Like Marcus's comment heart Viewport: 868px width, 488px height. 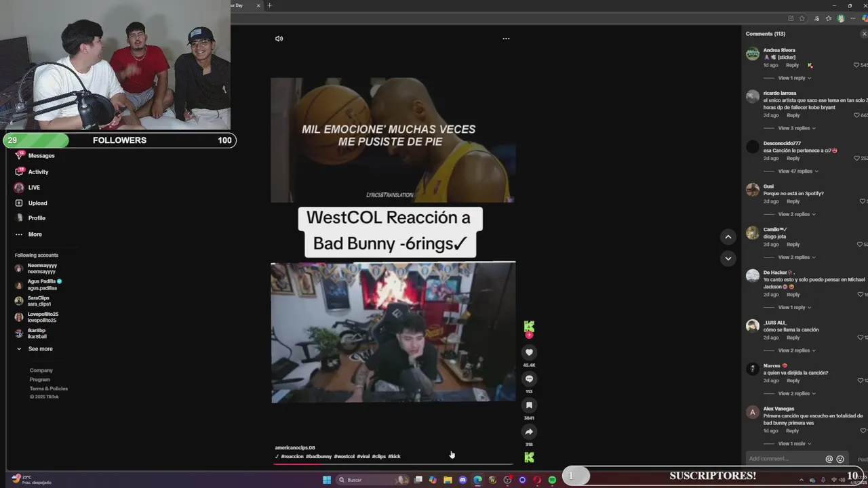860,380
